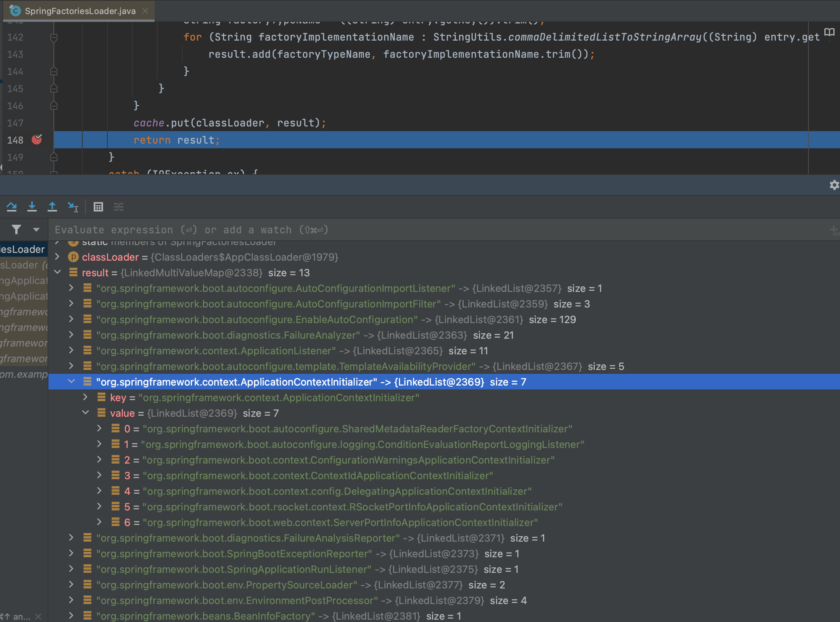This screenshot has height=622, width=840.
Task: Open frames filter dropdown arrow
Action: click(x=36, y=229)
